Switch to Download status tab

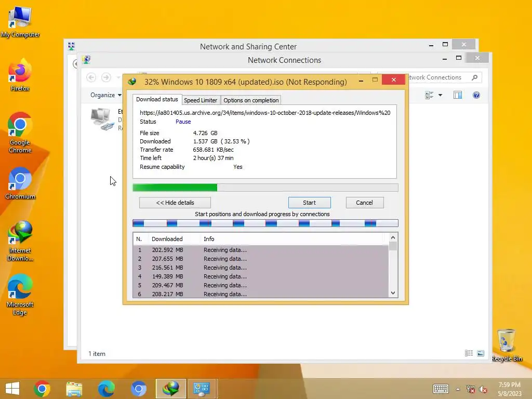click(157, 99)
